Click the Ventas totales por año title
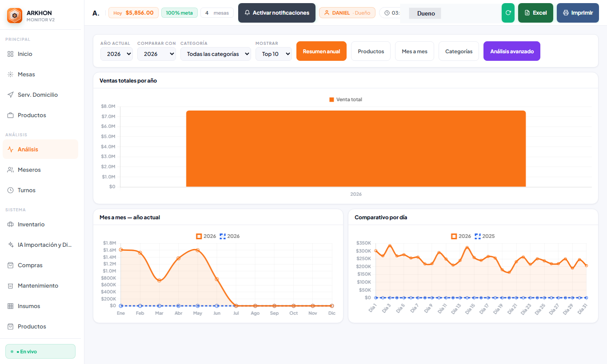Viewport: 607px width, 364px height. (128, 80)
